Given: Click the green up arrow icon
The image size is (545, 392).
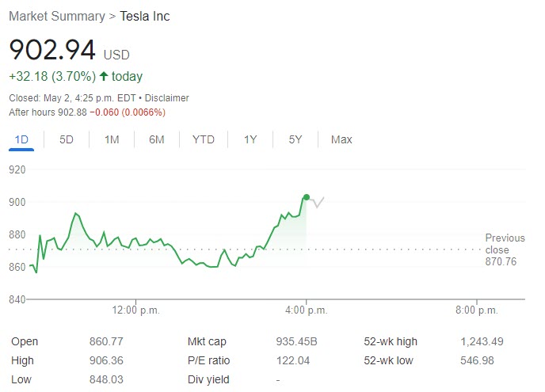Looking at the screenshot, I should coord(104,77).
